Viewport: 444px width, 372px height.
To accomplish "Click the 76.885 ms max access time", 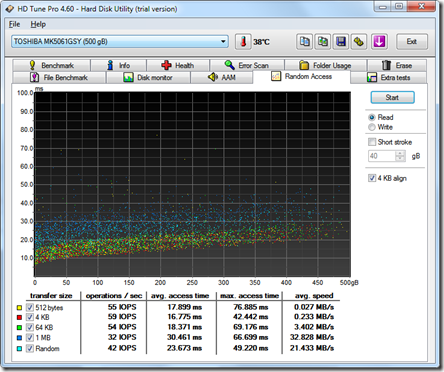I will coord(251,307).
